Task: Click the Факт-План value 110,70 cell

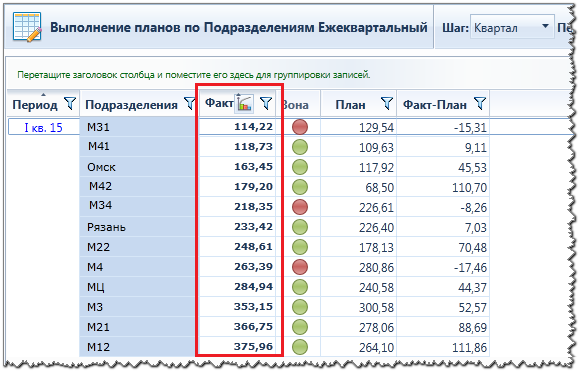Action: pos(443,187)
